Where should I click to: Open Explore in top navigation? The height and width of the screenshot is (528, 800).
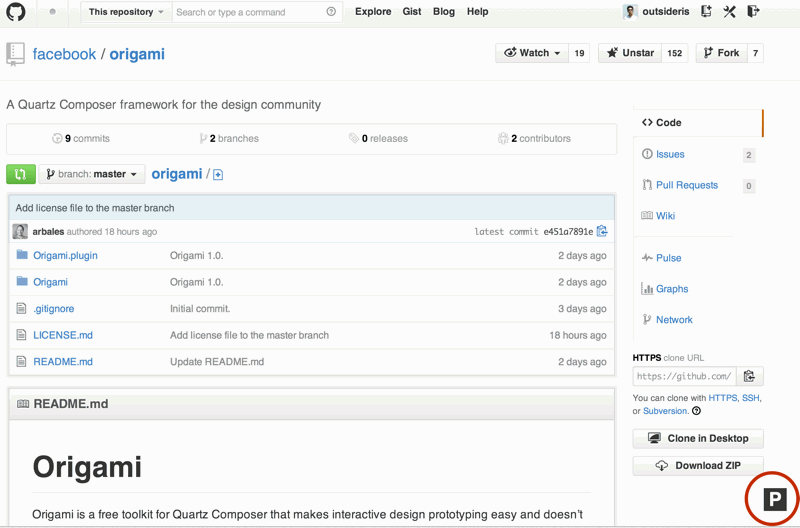[373, 12]
